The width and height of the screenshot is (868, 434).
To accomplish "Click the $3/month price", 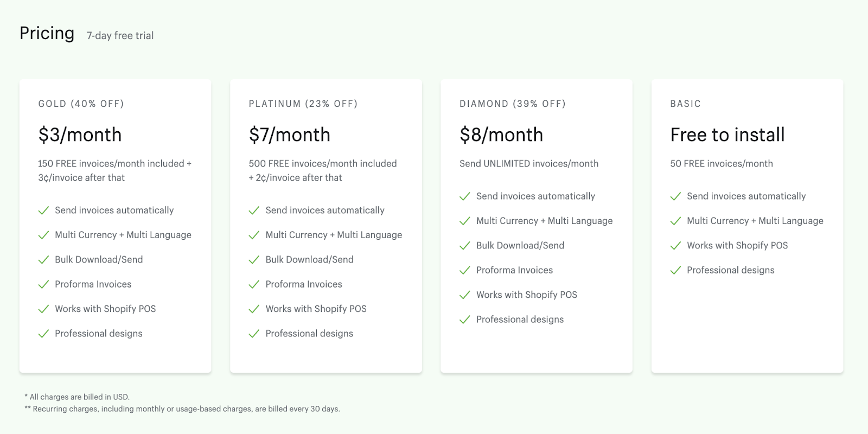I will [80, 135].
